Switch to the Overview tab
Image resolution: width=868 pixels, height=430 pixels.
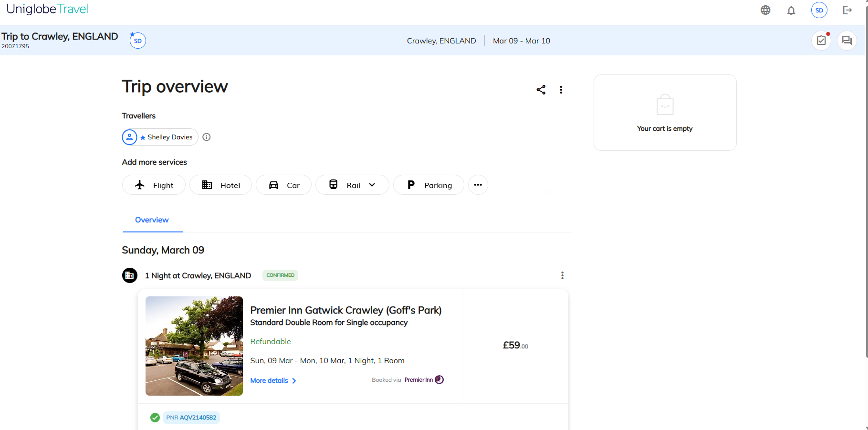tap(152, 220)
